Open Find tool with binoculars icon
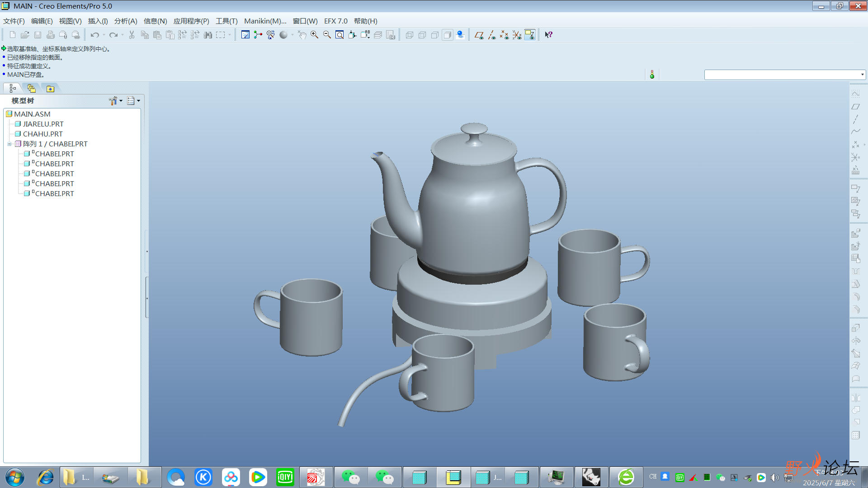Screen dimensions: 868x488 (x=208, y=35)
